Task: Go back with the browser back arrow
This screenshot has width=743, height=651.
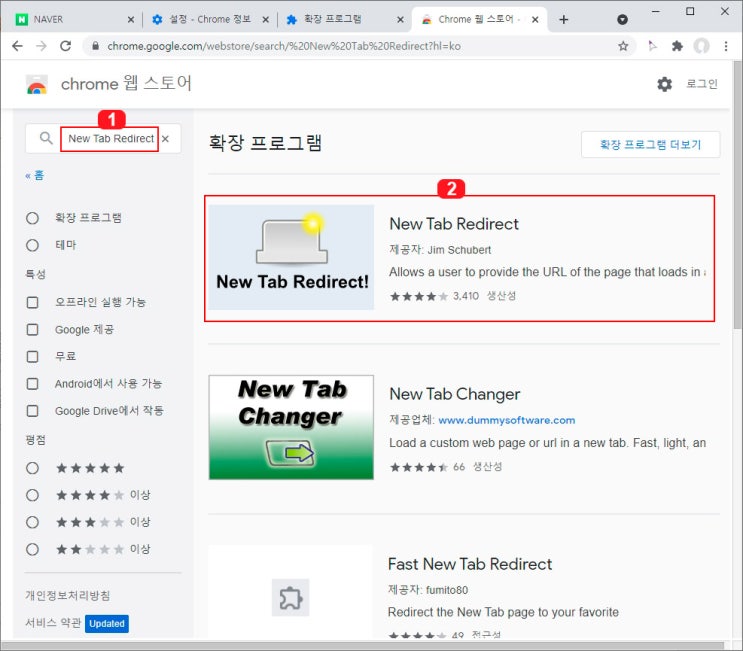Action: tap(18, 46)
